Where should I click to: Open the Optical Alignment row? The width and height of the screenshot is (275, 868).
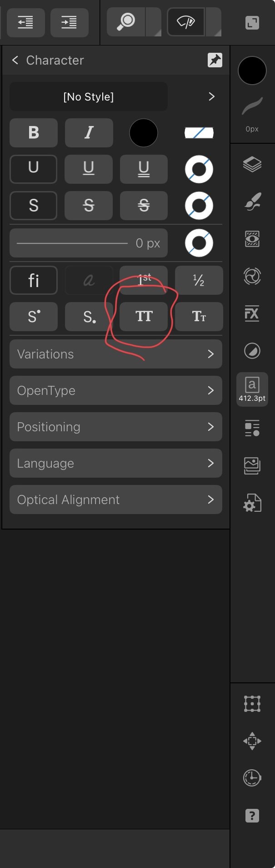click(116, 500)
